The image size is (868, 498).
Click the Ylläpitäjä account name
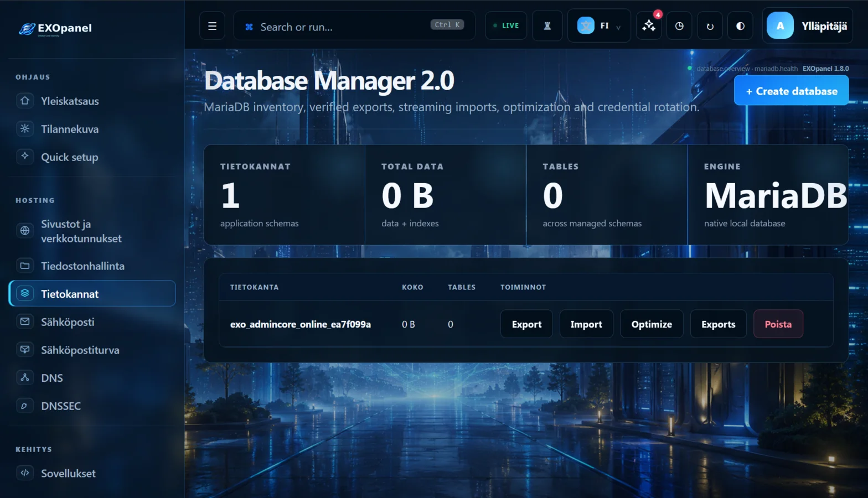(x=824, y=26)
